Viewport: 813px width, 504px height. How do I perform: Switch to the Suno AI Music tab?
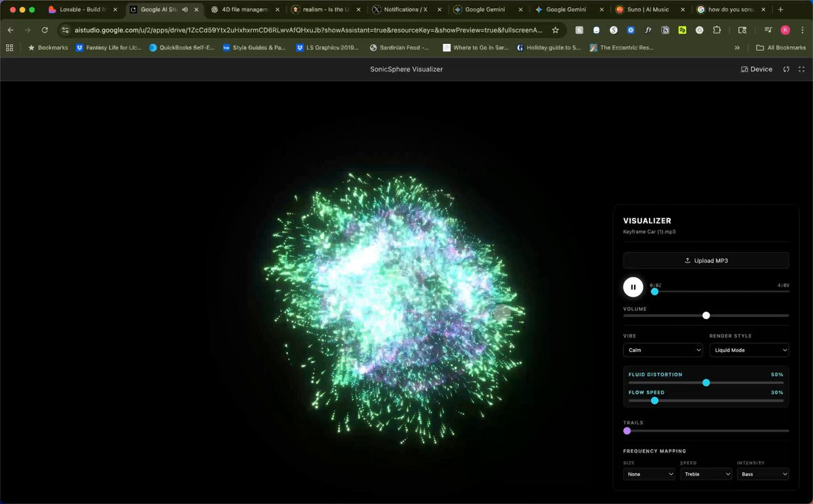click(649, 9)
